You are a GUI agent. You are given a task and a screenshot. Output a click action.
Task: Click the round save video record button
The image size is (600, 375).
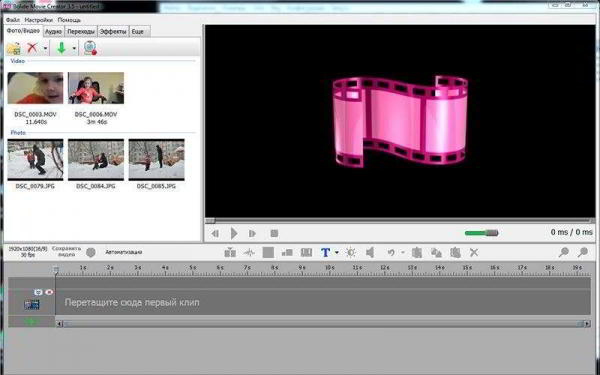point(91,253)
